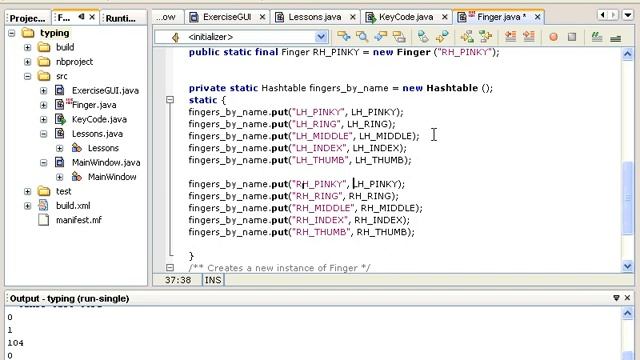Close the Output window
The width and height of the screenshot is (640, 360).
[628, 298]
